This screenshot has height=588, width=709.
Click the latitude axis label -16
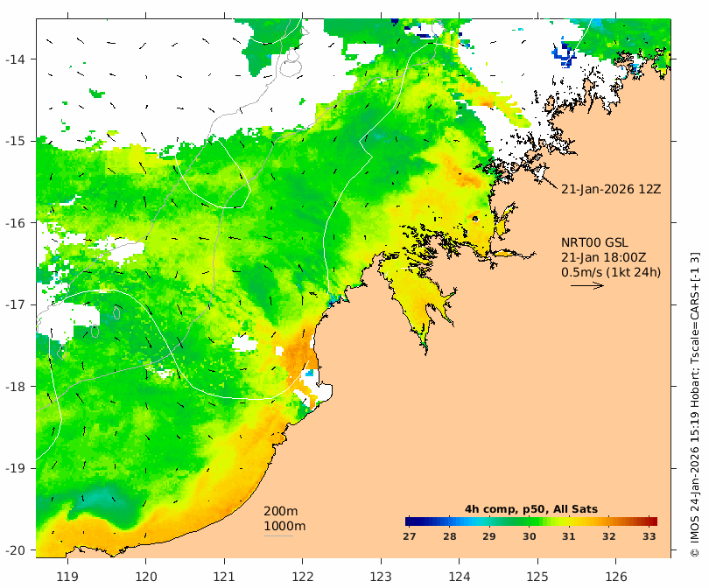pyautogui.click(x=15, y=223)
